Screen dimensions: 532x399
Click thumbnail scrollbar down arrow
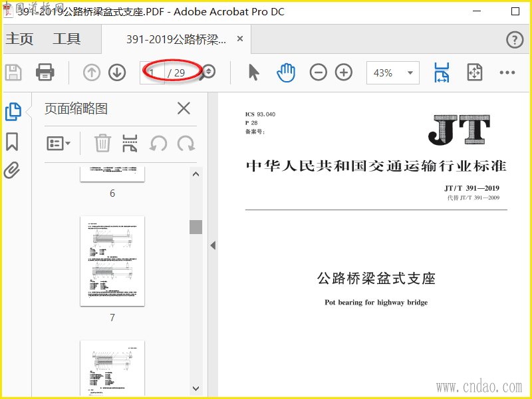(196, 388)
